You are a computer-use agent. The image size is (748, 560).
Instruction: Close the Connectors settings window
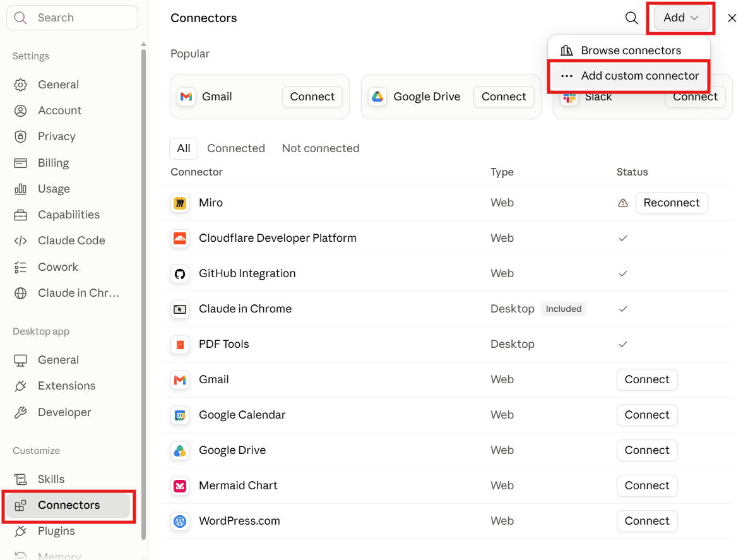(732, 18)
